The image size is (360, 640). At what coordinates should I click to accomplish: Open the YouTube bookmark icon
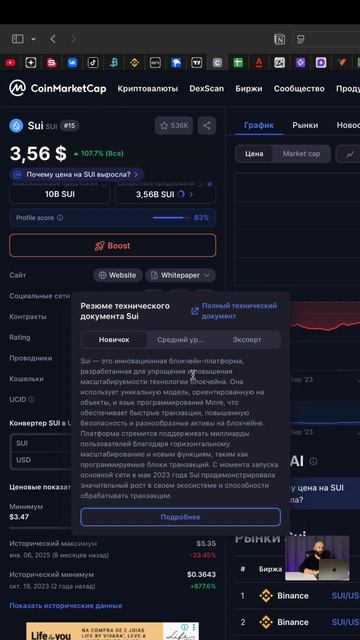click(x=10, y=62)
